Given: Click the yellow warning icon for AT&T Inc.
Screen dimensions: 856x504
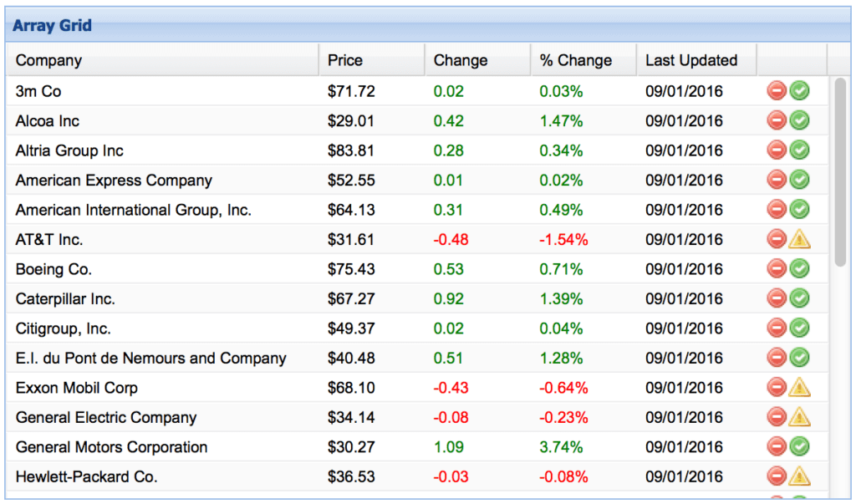Looking at the screenshot, I should pos(800,238).
